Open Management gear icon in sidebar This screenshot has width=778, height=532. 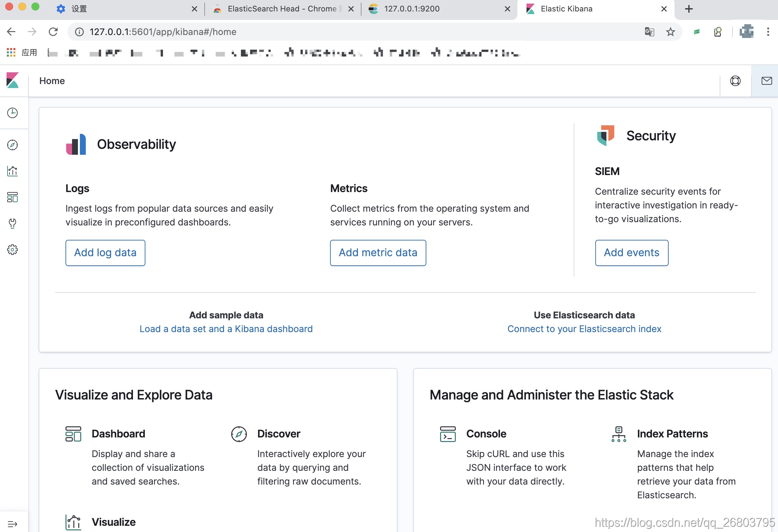12,250
